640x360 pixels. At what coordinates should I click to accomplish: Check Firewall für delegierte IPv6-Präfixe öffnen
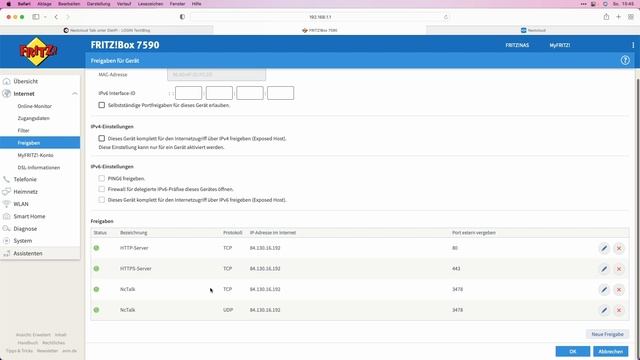(x=102, y=189)
